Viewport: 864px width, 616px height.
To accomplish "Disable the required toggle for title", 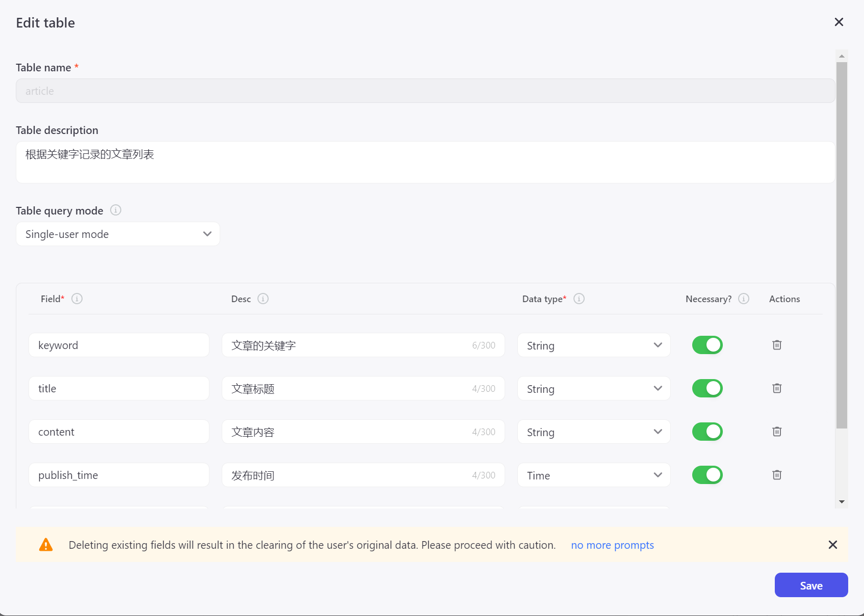I will point(707,388).
